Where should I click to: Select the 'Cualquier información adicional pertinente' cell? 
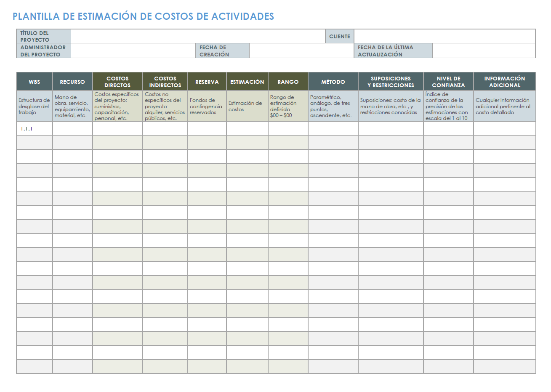504,106
